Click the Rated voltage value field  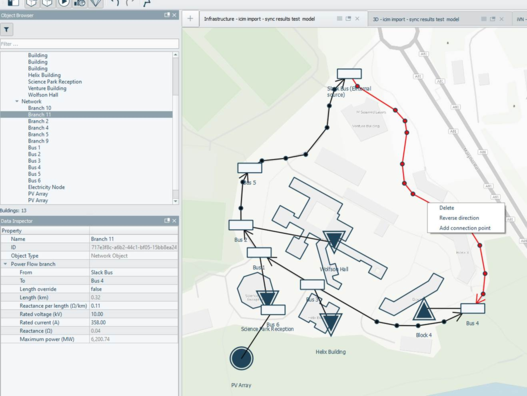click(134, 314)
